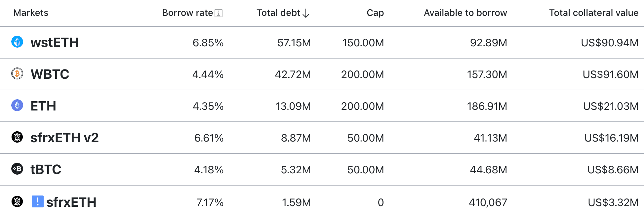The image size is (644, 217).
Task: Open the Borrow rate info tooltip icon
Action: pyautogui.click(x=219, y=13)
